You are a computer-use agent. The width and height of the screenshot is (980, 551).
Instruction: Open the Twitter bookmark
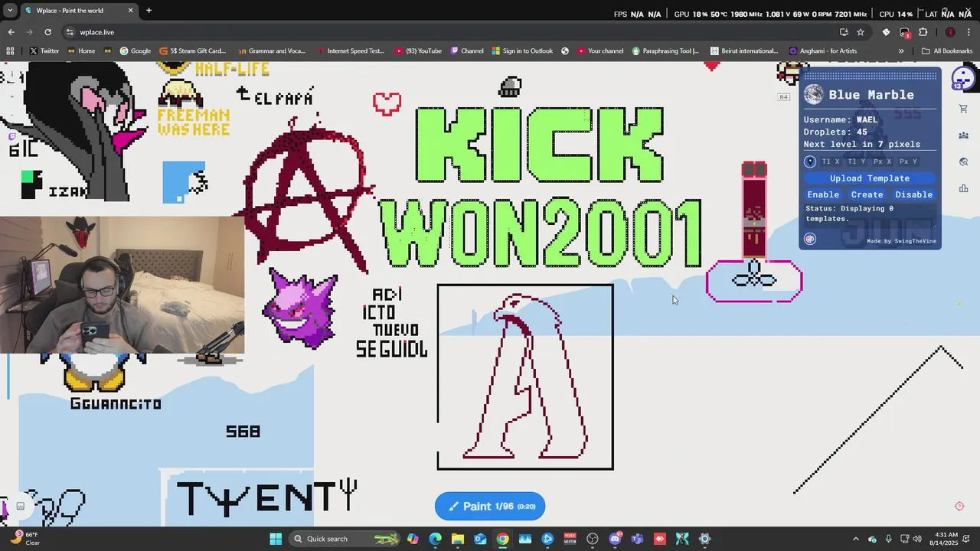[44, 51]
